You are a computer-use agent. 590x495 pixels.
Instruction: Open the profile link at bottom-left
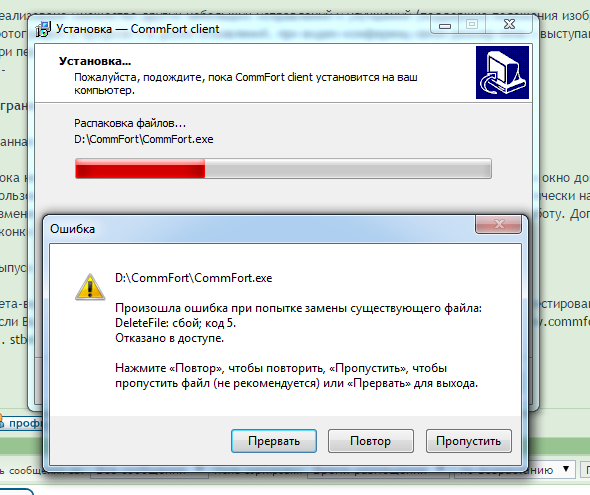pyautogui.click(x=22, y=423)
